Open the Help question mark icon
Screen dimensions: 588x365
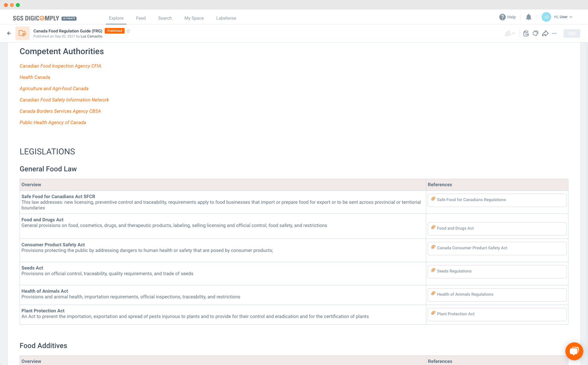[502, 17]
